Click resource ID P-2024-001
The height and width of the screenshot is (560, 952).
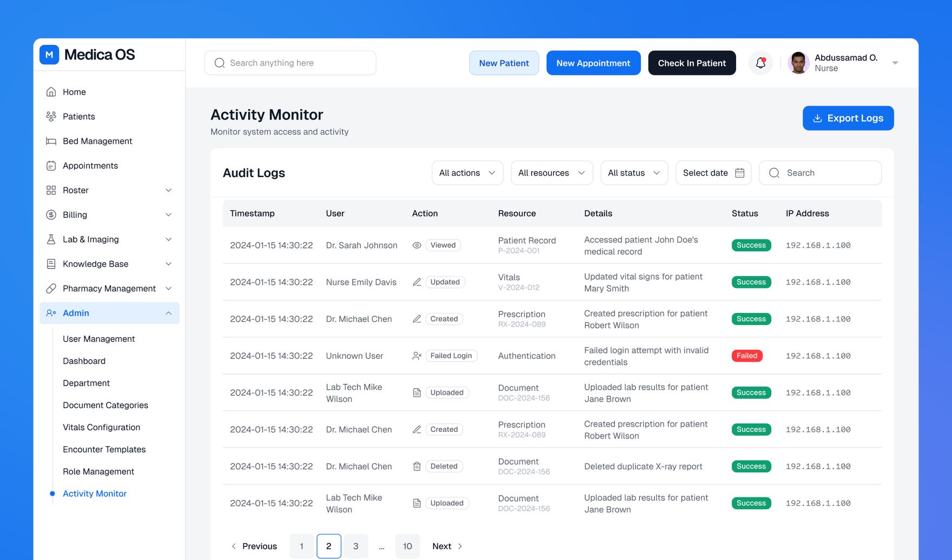[519, 251]
